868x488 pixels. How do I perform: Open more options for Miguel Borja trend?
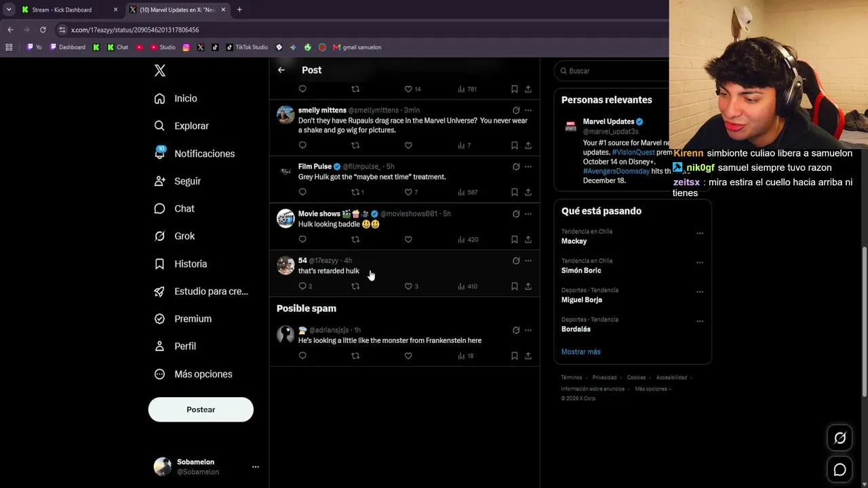click(700, 291)
